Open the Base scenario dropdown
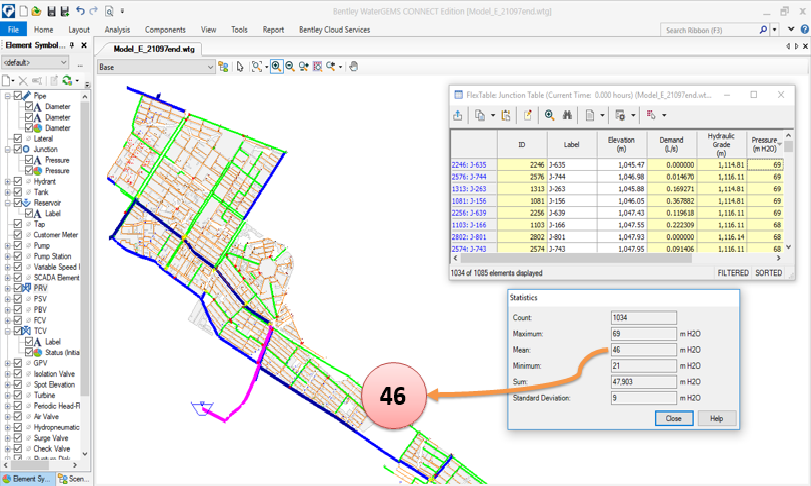The height and width of the screenshot is (486, 811). click(x=156, y=67)
